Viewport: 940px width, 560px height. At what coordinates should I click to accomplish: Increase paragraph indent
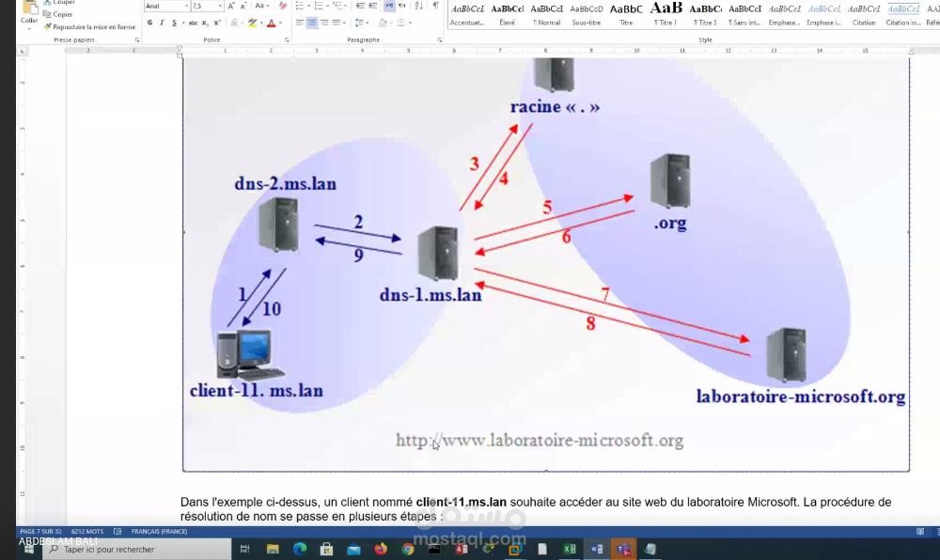coord(373,6)
